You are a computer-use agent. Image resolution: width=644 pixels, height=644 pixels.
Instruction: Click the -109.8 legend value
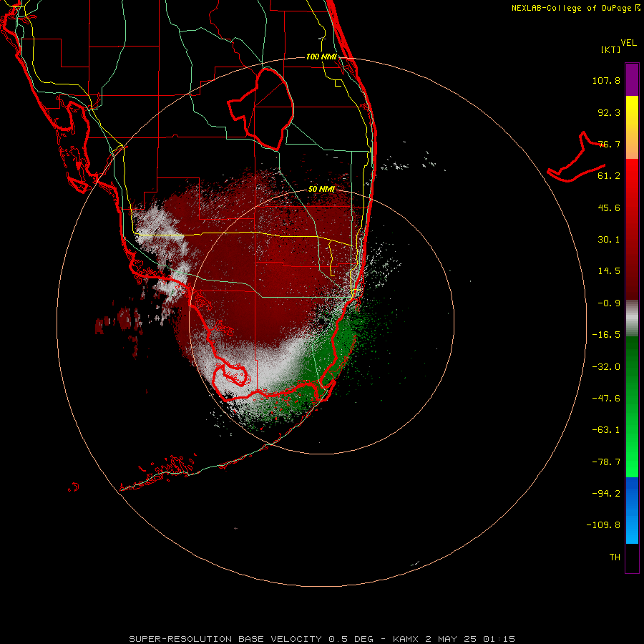point(604,525)
